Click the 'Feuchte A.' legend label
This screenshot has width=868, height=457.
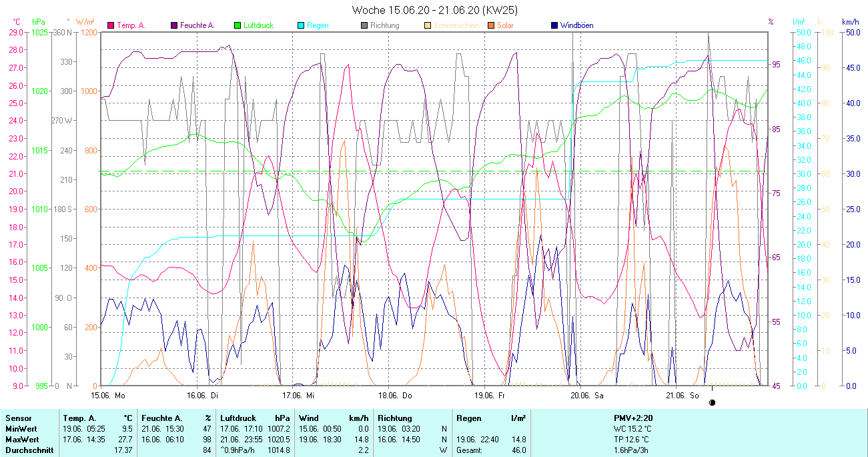(x=197, y=25)
